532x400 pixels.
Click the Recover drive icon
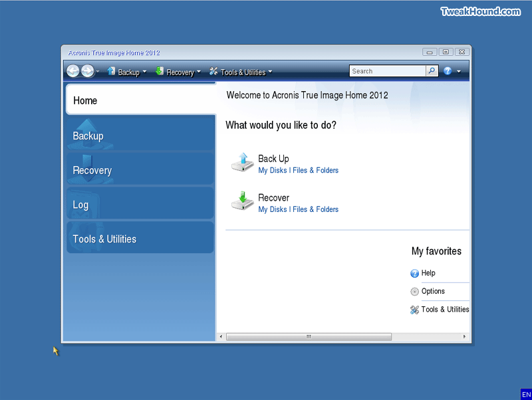(243, 201)
